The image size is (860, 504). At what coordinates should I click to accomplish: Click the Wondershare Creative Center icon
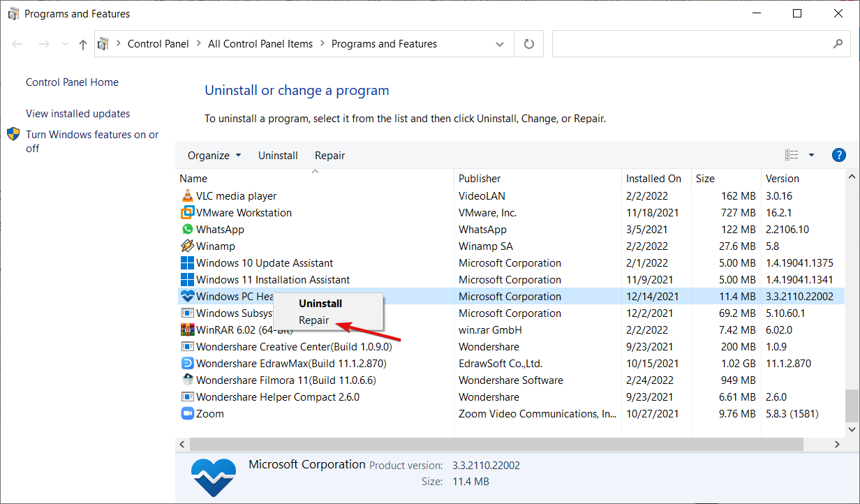pyautogui.click(x=187, y=347)
